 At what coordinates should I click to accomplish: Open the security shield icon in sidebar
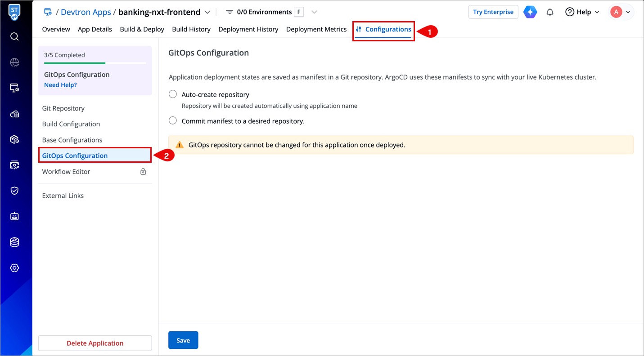coord(14,191)
